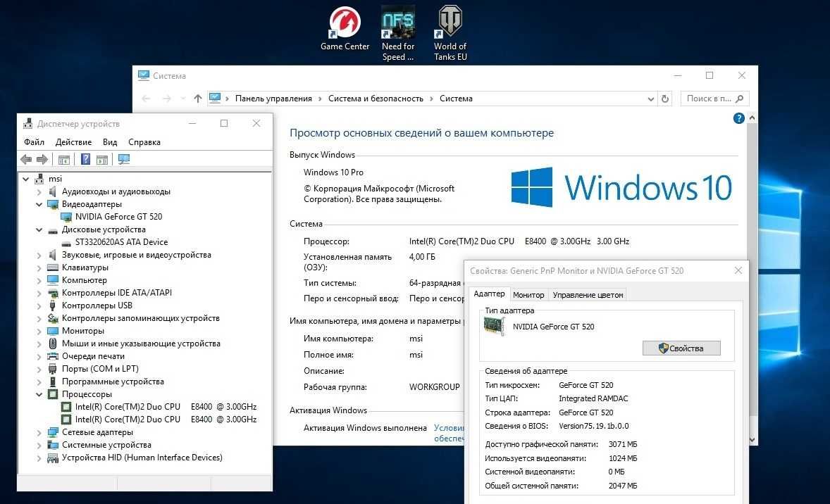Open the Действие menu
The width and height of the screenshot is (830, 504).
pos(73,142)
